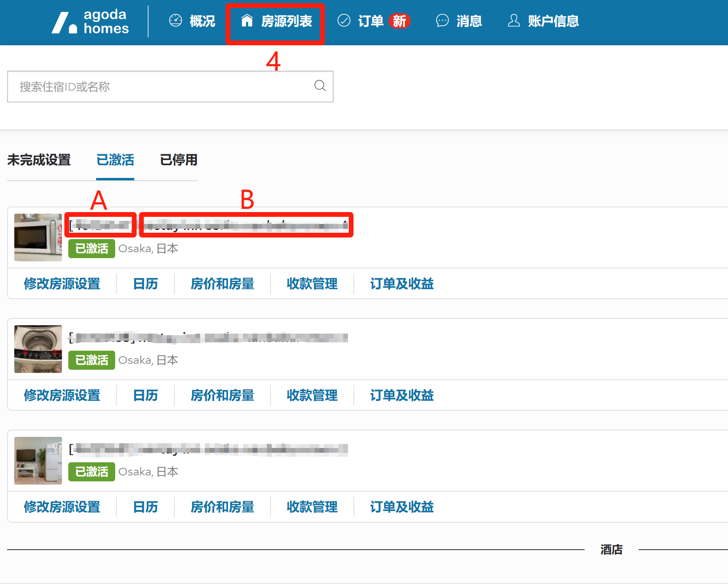Click the search magnifier icon
728x585 pixels.
320,86
